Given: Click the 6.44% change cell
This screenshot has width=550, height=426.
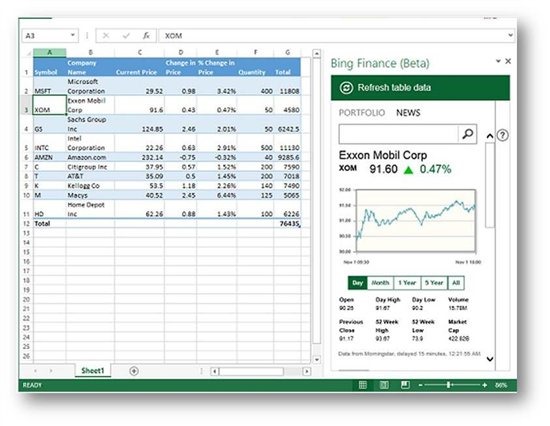Looking at the screenshot, I should click(217, 195).
